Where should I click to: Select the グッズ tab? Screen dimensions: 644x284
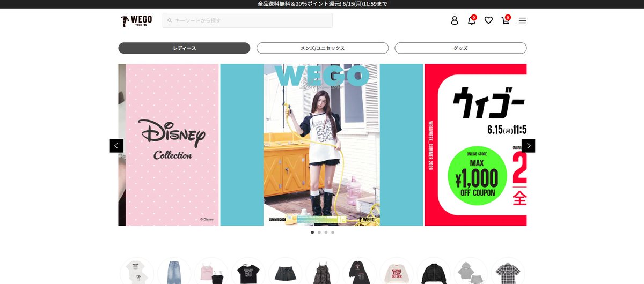click(x=460, y=48)
